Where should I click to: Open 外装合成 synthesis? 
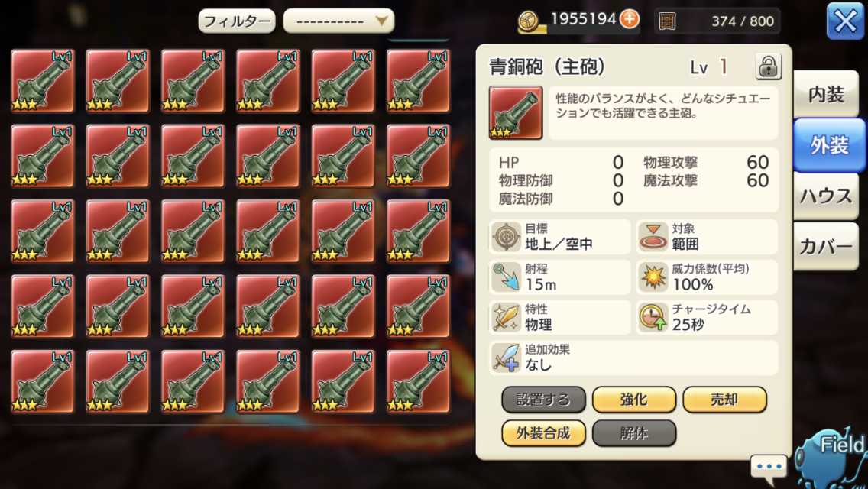[x=543, y=433]
